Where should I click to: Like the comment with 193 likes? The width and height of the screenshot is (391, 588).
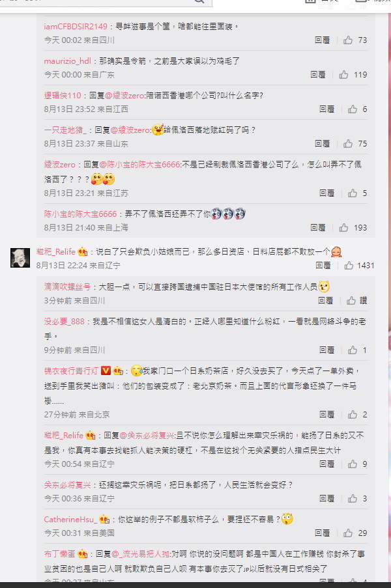[343, 228]
